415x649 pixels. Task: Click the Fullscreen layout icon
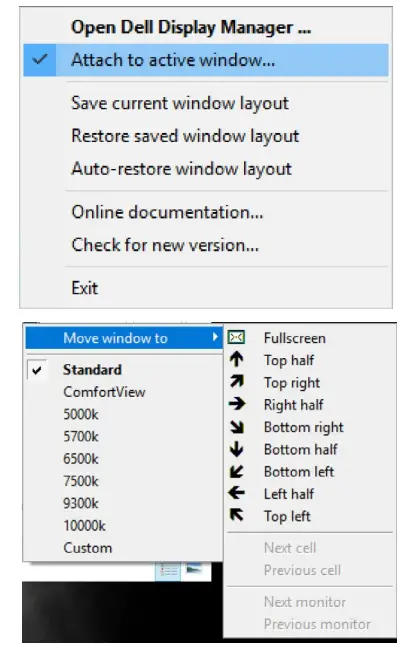[x=236, y=338]
